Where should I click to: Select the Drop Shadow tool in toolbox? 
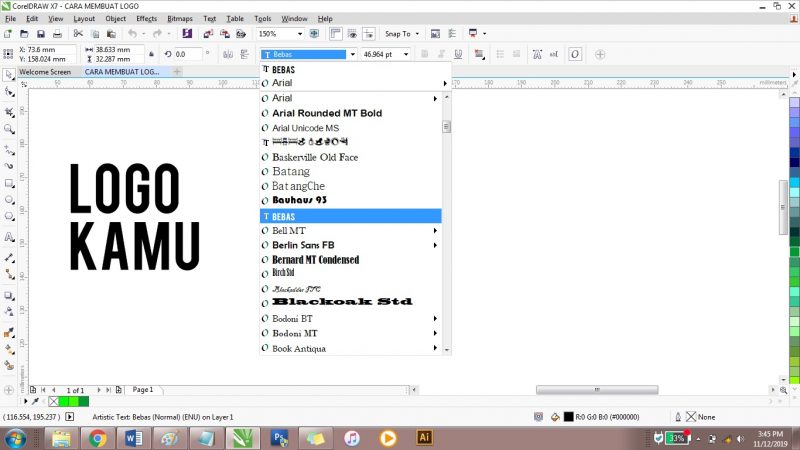9,296
